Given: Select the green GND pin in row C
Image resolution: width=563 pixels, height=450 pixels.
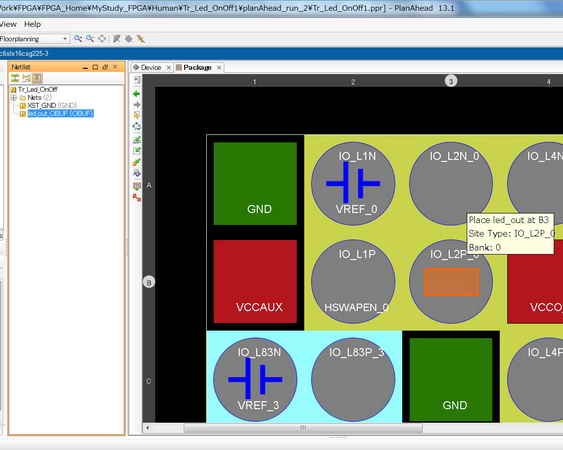Looking at the screenshot, I should [x=451, y=380].
